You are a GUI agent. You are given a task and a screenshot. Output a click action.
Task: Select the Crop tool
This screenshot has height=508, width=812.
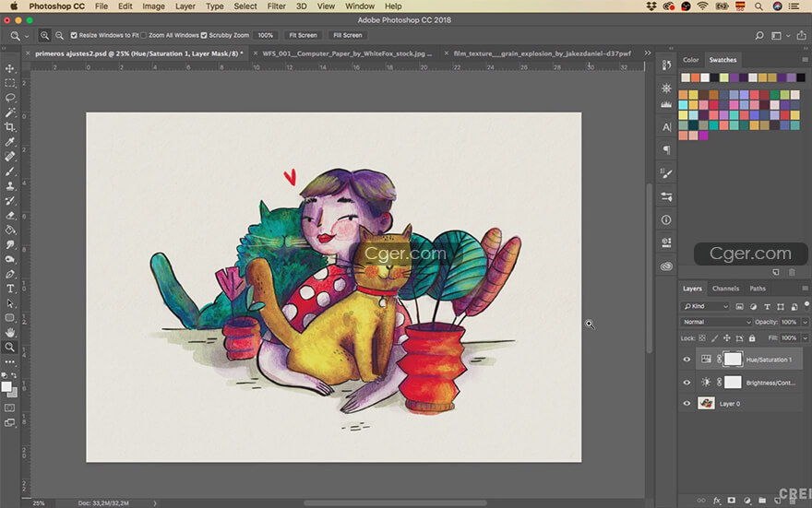click(x=10, y=126)
